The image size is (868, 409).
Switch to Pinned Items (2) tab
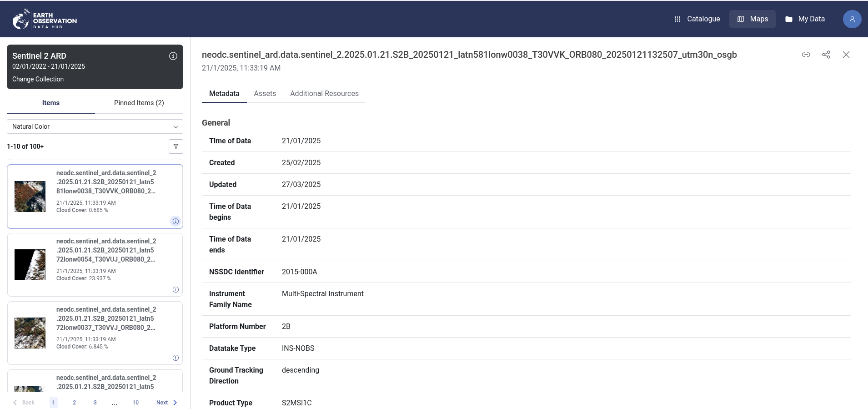(x=139, y=103)
